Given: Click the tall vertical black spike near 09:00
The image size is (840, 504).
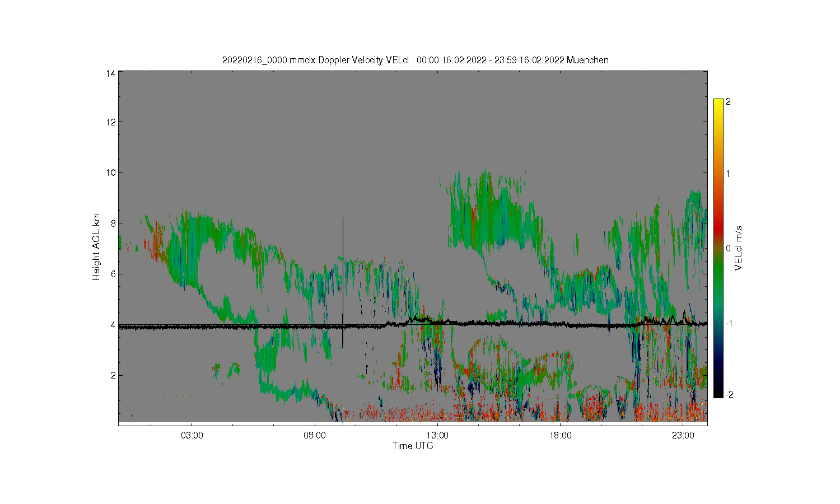Looking at the screenshot, I should coord(343,282).
